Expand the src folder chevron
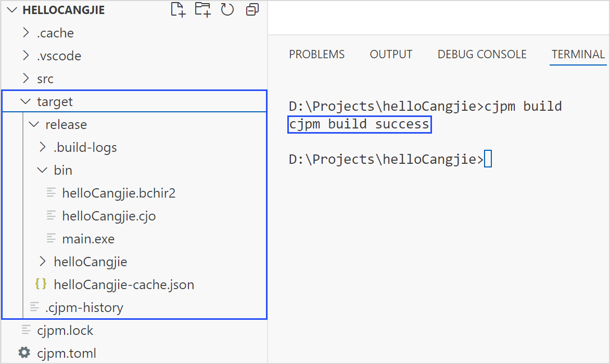 pos(26,79)
